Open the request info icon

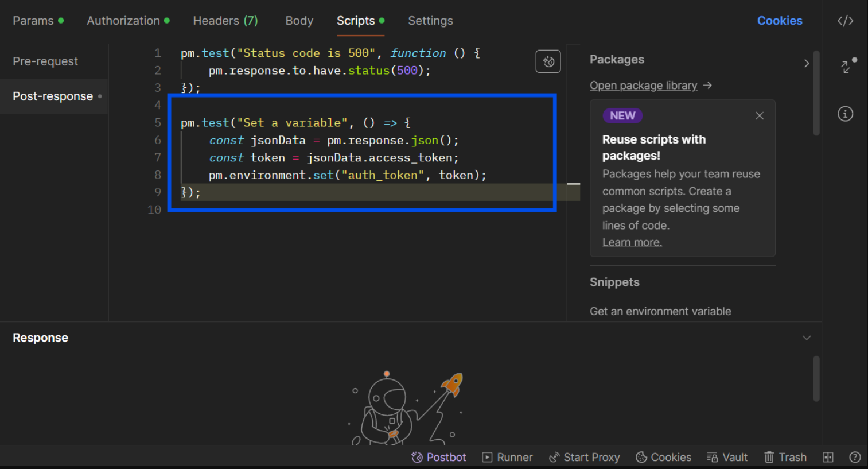[x=845, y=114]
